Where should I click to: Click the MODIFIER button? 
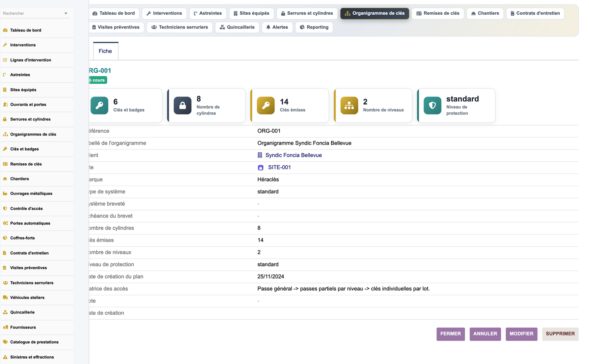coord(521,334)
